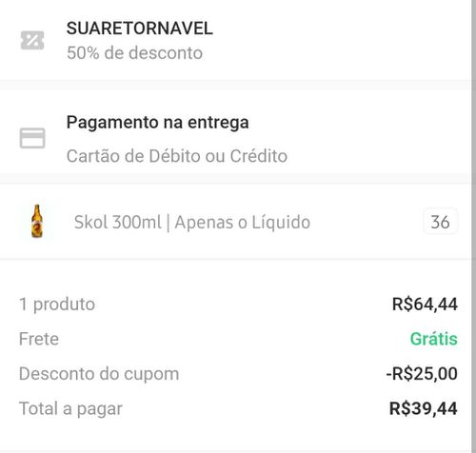Screen dimensions: 476x453
Task: Select the SUARETORNAVEL coupon code
Action: (140, 29)
